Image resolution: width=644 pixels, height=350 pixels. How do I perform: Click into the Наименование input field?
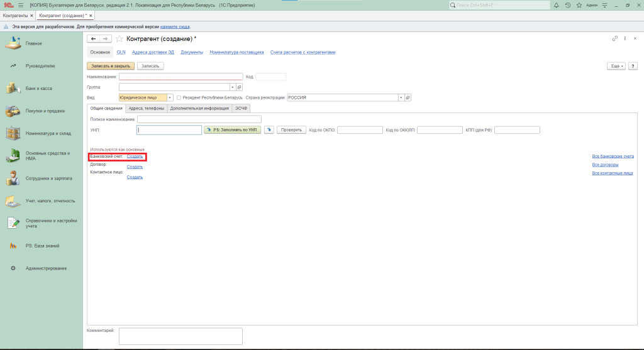[x=180, y=77]
